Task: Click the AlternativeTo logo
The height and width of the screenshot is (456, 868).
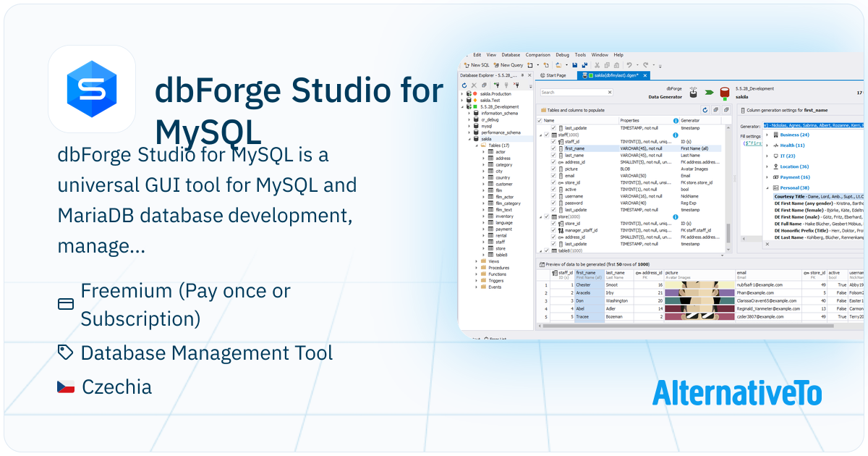Action: pyautogui.click(x=737, y=393)
